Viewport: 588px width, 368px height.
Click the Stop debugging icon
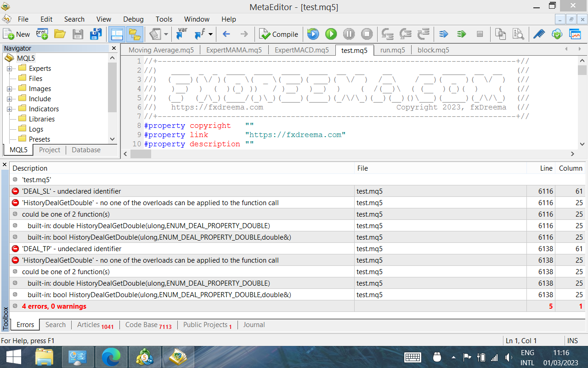pyautogui.click(x=367, y=34)
